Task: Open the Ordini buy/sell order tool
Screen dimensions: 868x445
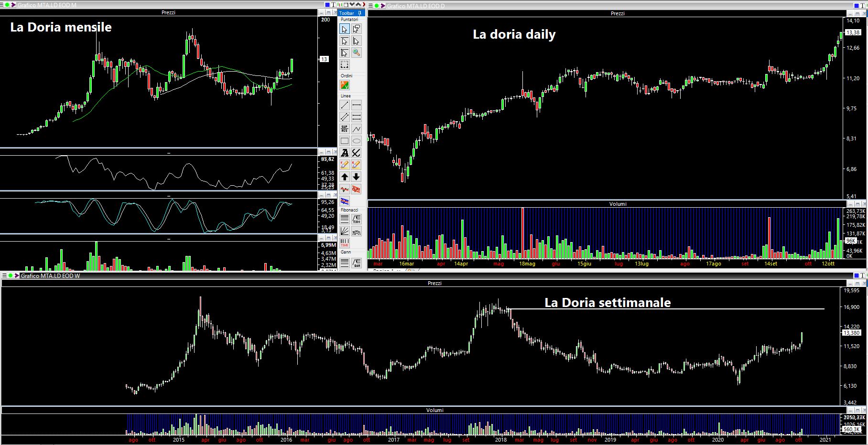Action: [345, 85]
